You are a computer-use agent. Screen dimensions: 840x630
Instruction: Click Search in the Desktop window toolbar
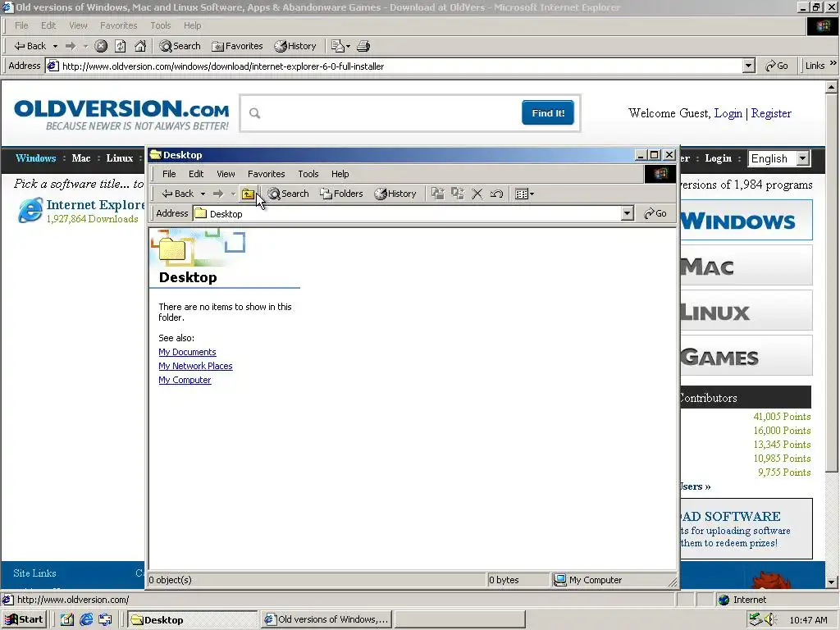tap(288, 194)
